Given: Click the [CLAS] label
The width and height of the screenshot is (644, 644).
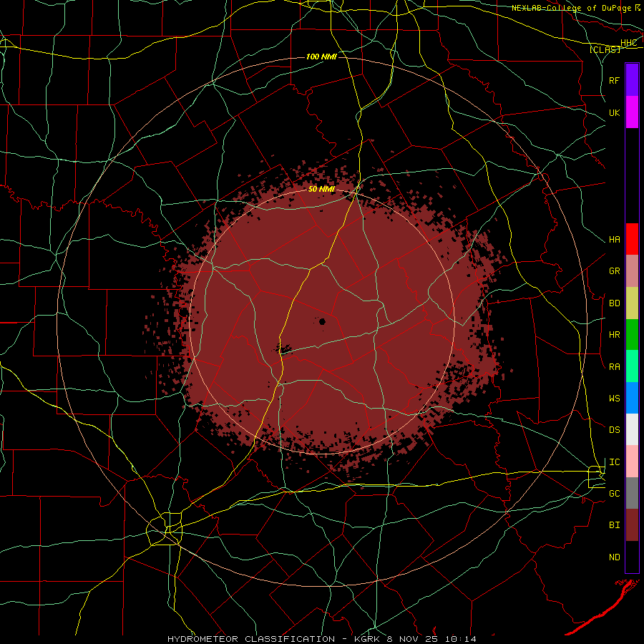Looking at the screenshot, I should click(x=605, y=49).
